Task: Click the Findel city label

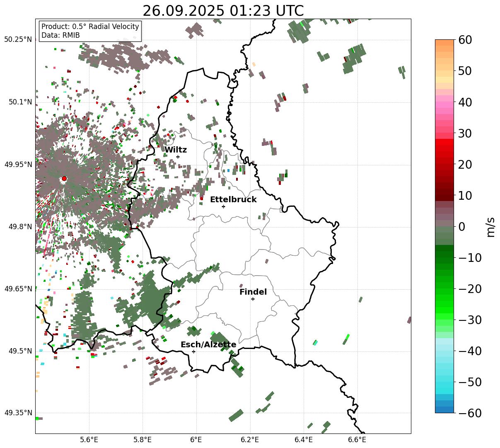Action: coord(253,292)
